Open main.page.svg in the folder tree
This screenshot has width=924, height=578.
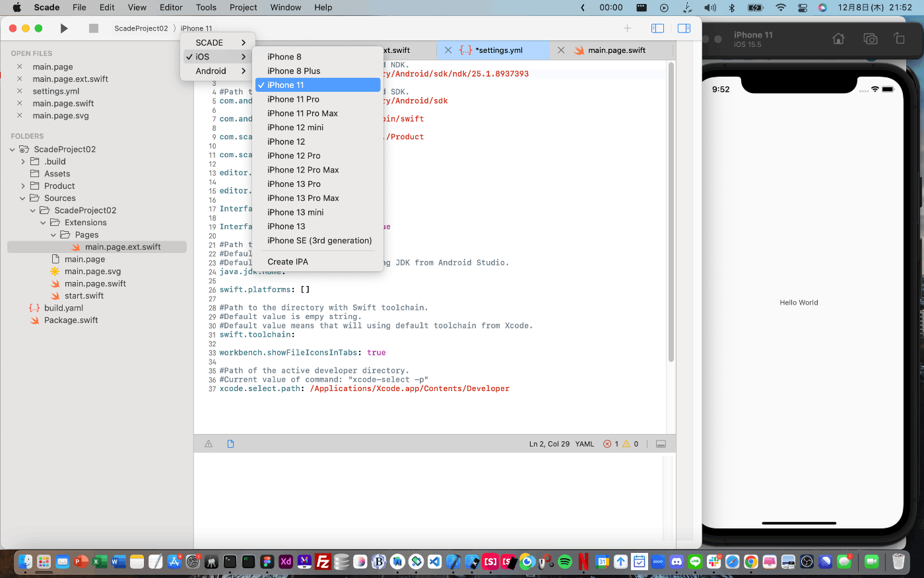click(x=92, y=271)
